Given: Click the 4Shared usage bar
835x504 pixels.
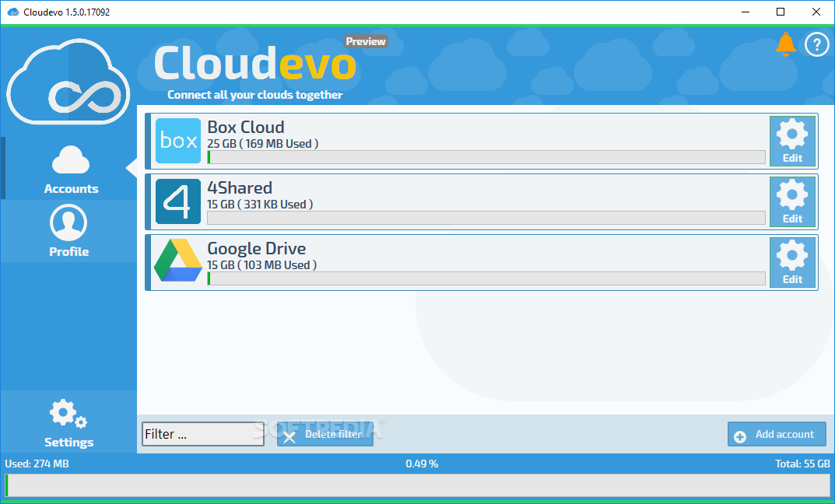Looking at the screenshot, I should coord(486,218).
